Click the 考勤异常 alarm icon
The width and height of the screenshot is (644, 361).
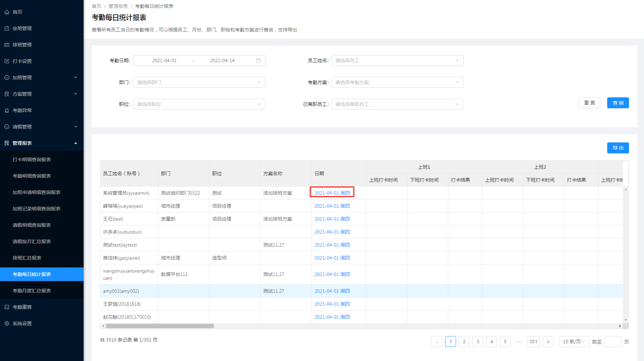click(x=7, y=110)
